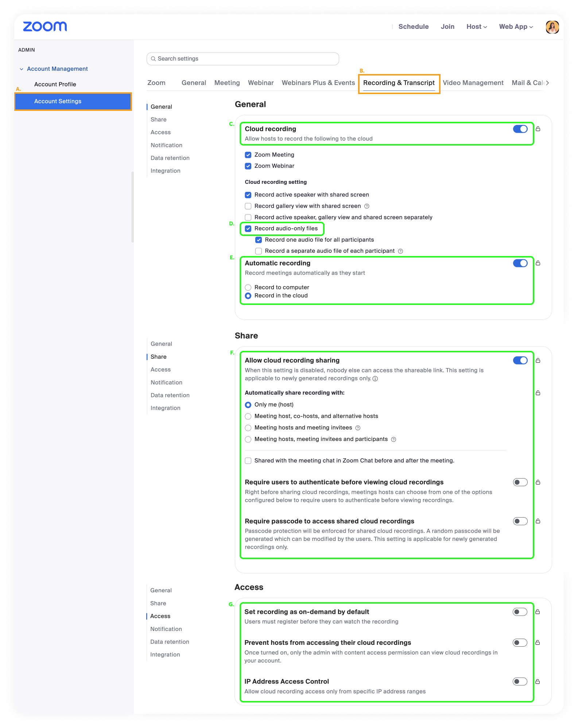Choose Only me (host) sharing option
578x728 pixels.
click(248, 405)
